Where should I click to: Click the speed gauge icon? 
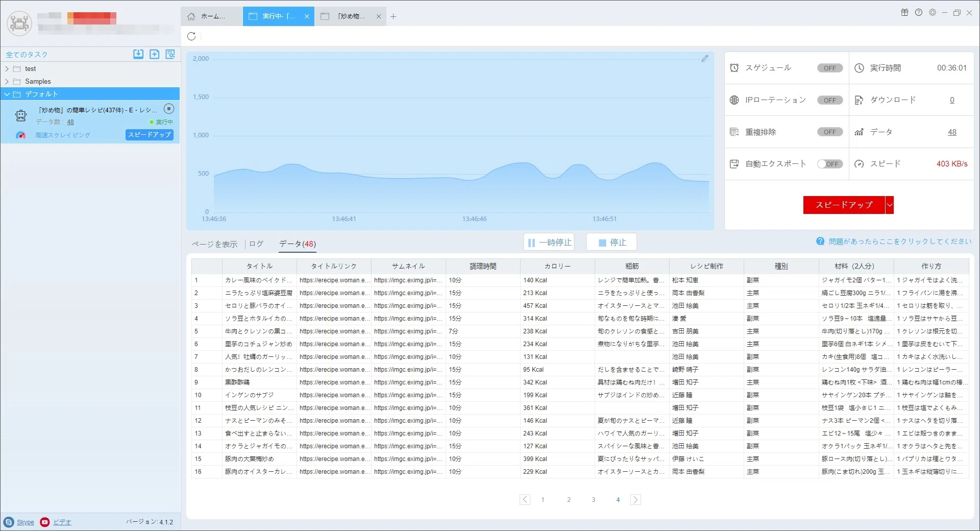tap(859, 164)
